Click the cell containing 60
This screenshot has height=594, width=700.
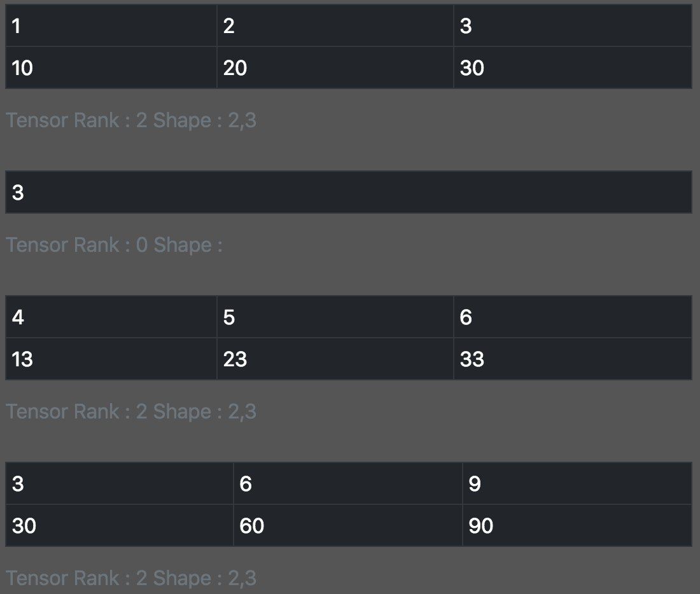point(347,525)
